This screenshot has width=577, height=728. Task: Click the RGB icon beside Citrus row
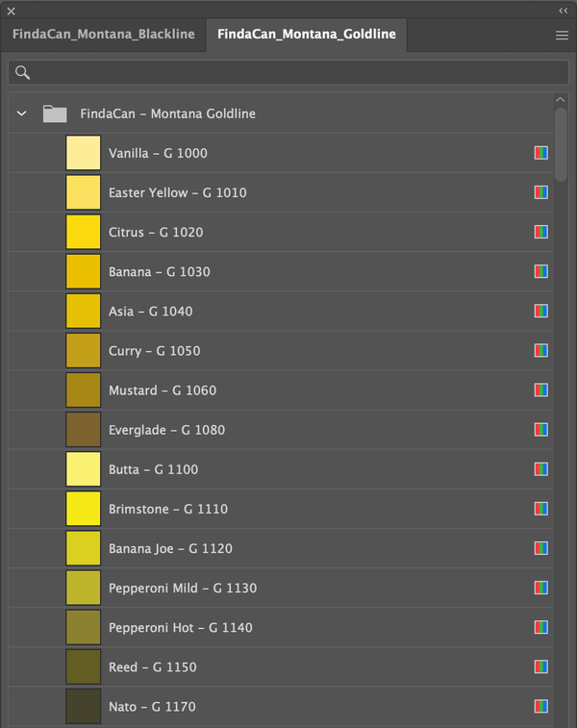pyautogui.click(x=541, y=232)
